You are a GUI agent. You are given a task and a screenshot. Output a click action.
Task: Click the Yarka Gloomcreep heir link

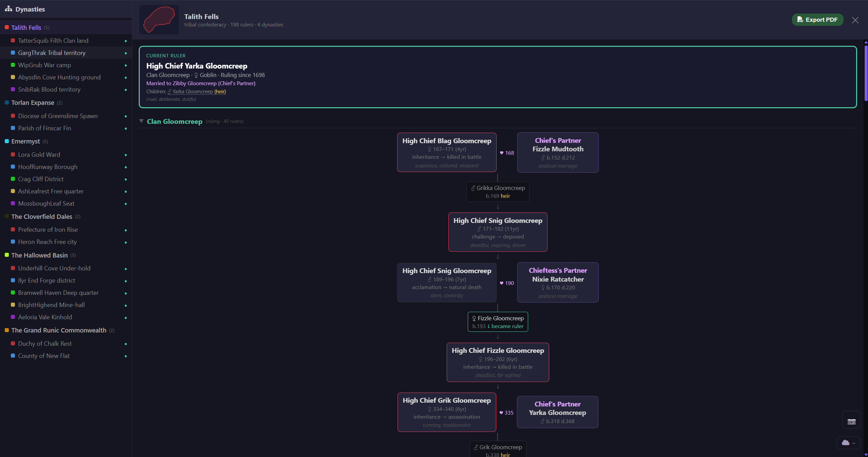196,91
